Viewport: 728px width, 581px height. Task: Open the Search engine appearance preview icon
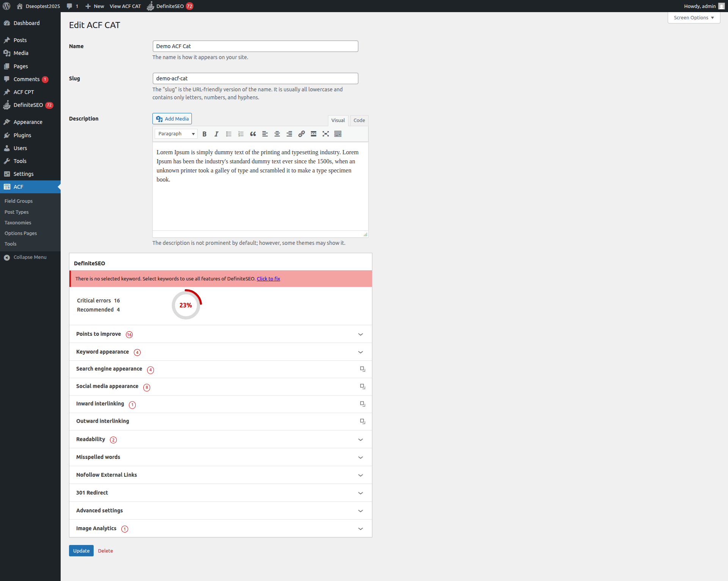pos(362,369)
